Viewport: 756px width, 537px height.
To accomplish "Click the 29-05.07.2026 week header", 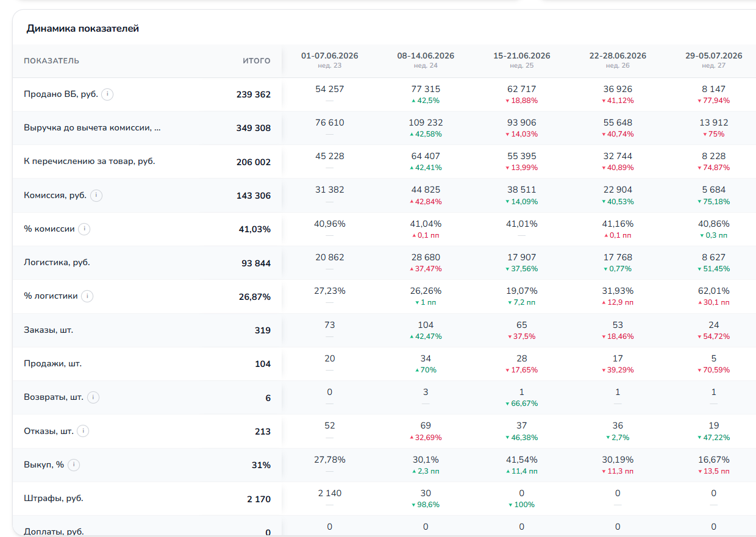I will [714, 60].
